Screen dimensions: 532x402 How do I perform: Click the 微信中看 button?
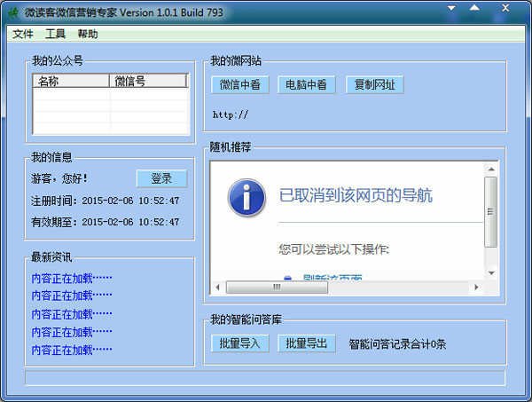[240, 84]
